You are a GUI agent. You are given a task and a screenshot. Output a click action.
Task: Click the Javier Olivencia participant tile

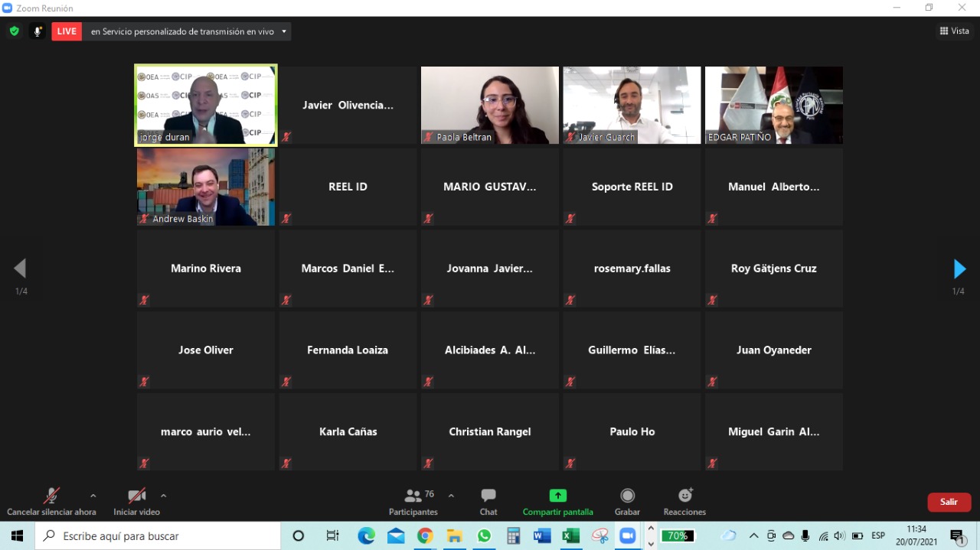348,105
